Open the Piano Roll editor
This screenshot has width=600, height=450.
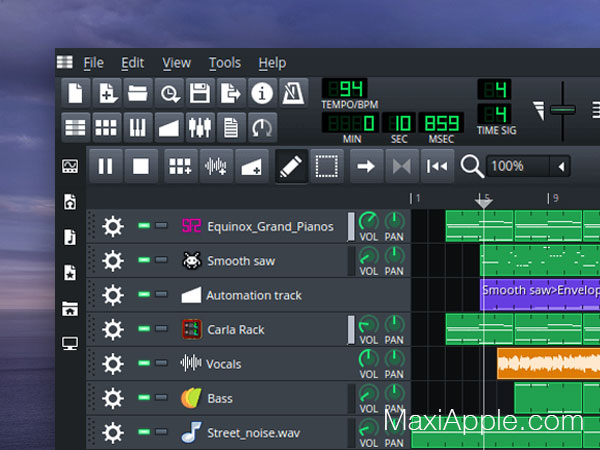137,127
